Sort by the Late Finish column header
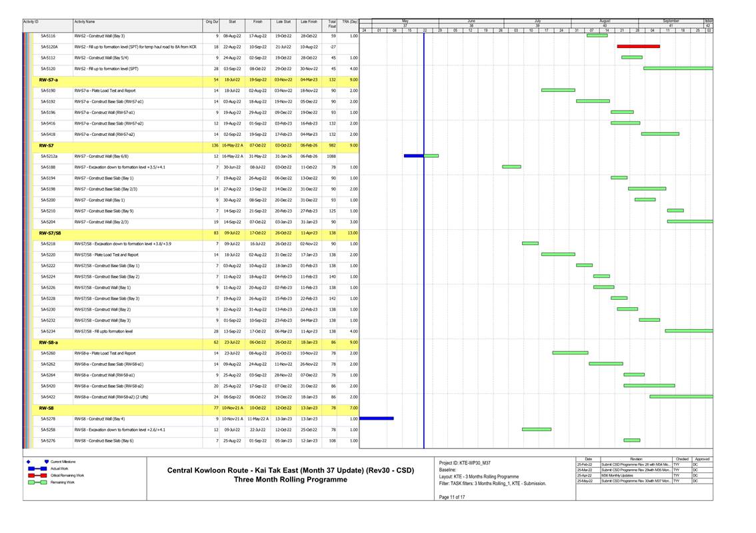The image size is (756, 533). 309,22
